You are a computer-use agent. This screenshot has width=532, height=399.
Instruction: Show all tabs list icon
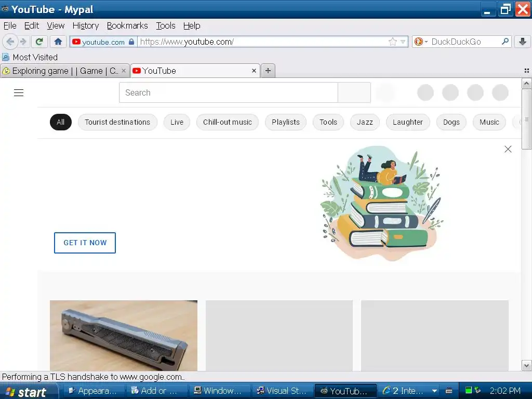click(x=527, y=71)
